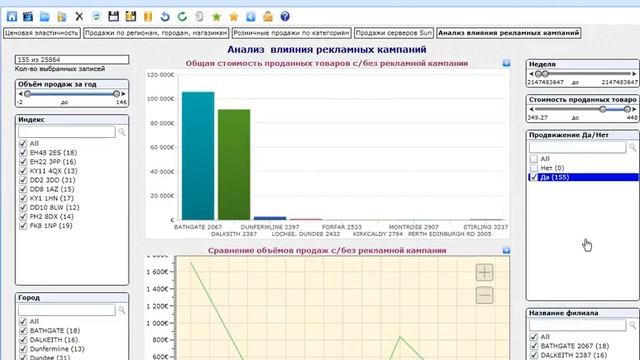Image resolution: width=640 pixels, height=360 pixels.
Task: Click the blue icon beside the line chart title
Action: [506, 250]
